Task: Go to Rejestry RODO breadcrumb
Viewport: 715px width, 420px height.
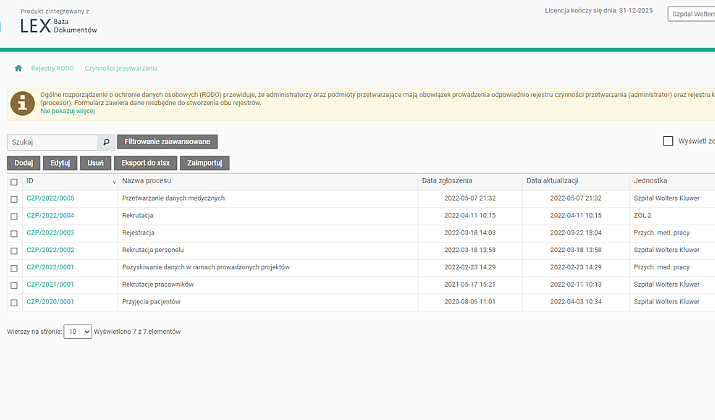Action: (52, 68)
